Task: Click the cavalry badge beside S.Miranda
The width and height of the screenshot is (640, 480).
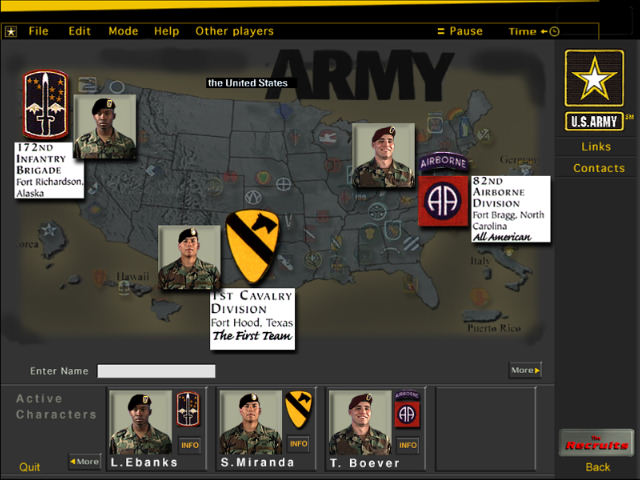Action: point(298,409)
